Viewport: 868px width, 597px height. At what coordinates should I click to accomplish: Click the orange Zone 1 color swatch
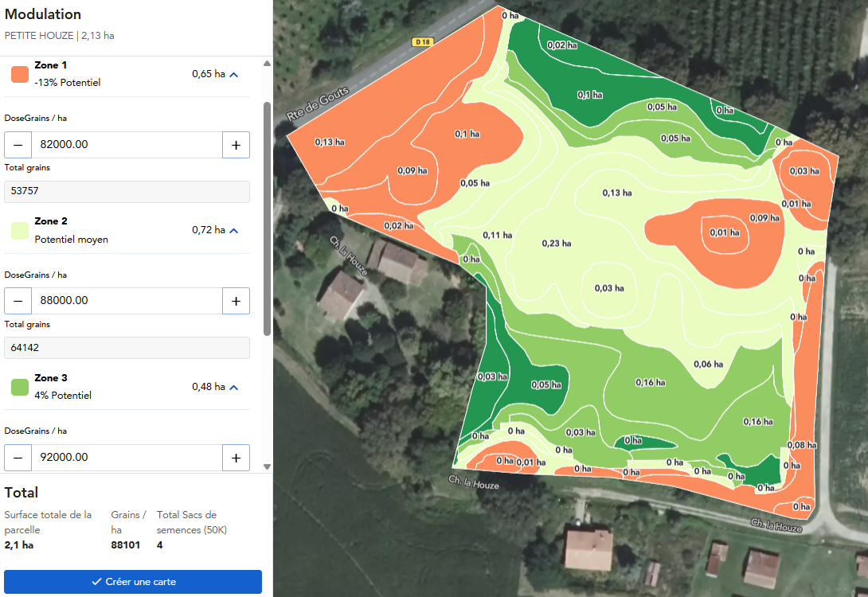pyautogui.click(x=20, y=74)
